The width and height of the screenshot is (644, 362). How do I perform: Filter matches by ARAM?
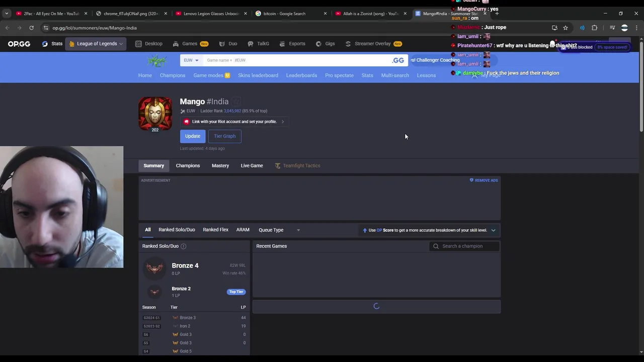(x=243, y=230)
